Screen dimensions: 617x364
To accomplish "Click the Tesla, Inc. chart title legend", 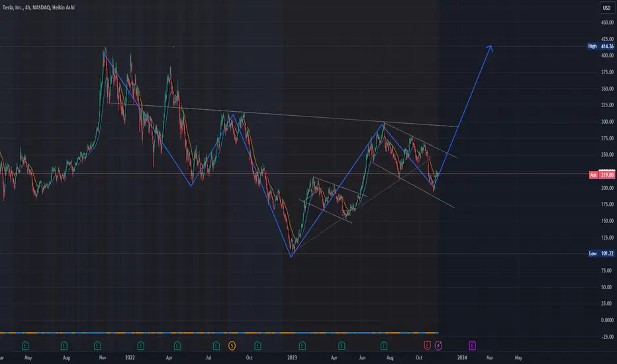I will [x=38, y=7].
